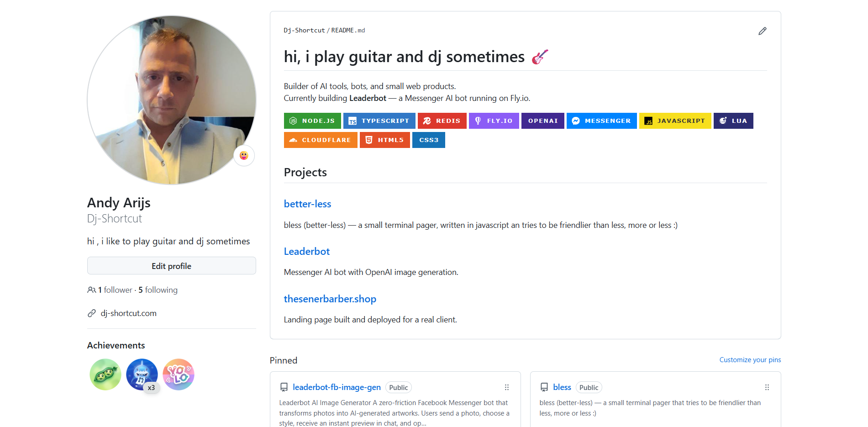Open the leaderbot-fb-image-gen pinned repository

(337, 387)
